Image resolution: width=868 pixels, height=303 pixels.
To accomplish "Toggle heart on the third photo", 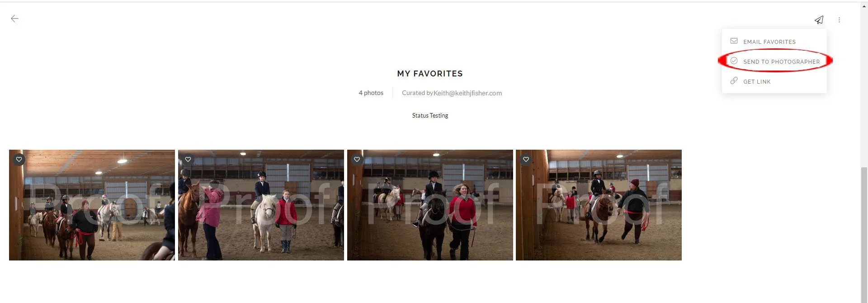I will [357, 159].
